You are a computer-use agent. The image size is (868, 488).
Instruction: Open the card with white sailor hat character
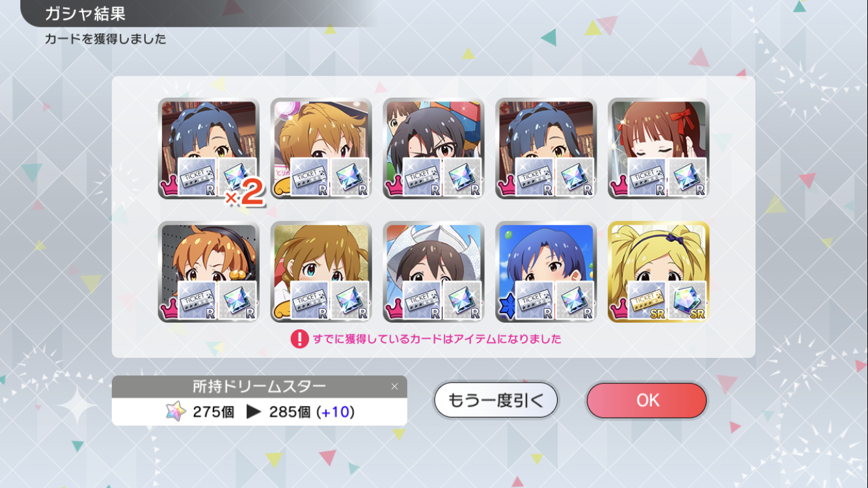pos(433,271)
